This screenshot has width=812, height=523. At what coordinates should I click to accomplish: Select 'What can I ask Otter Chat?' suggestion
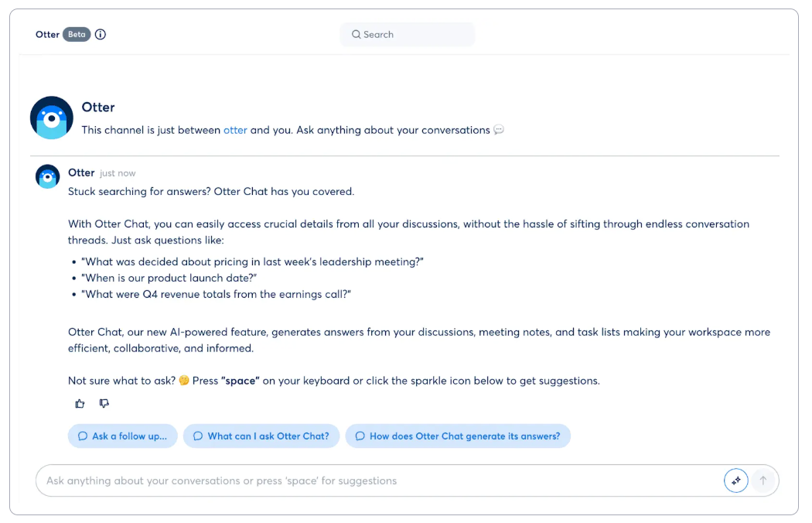coord(261,436)
